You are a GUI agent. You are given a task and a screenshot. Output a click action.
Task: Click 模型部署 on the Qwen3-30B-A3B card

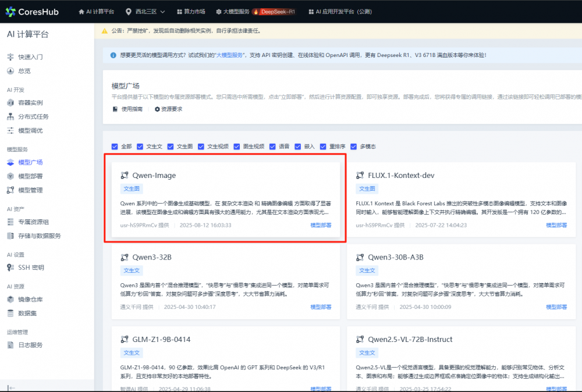[556, 307]
